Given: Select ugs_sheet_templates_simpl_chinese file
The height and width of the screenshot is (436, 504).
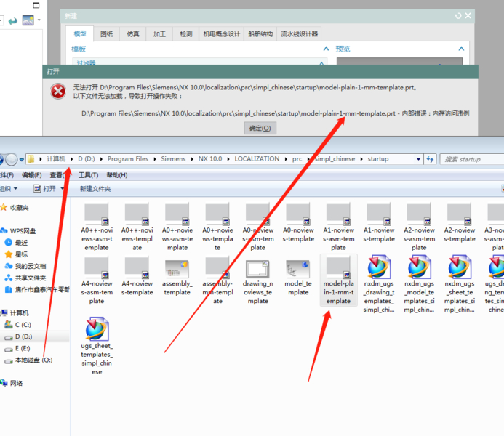Looking at the screenshot, I should click(97, 346).
